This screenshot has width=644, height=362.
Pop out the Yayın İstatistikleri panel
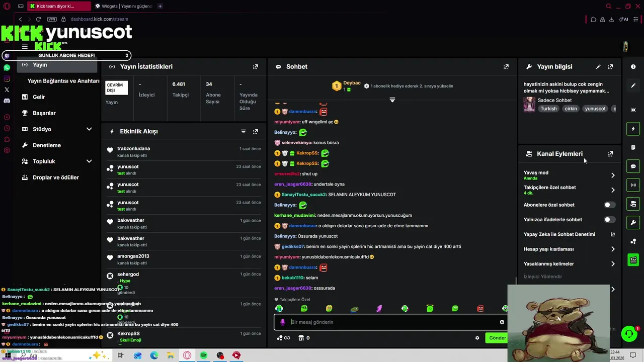pos(256,66)
